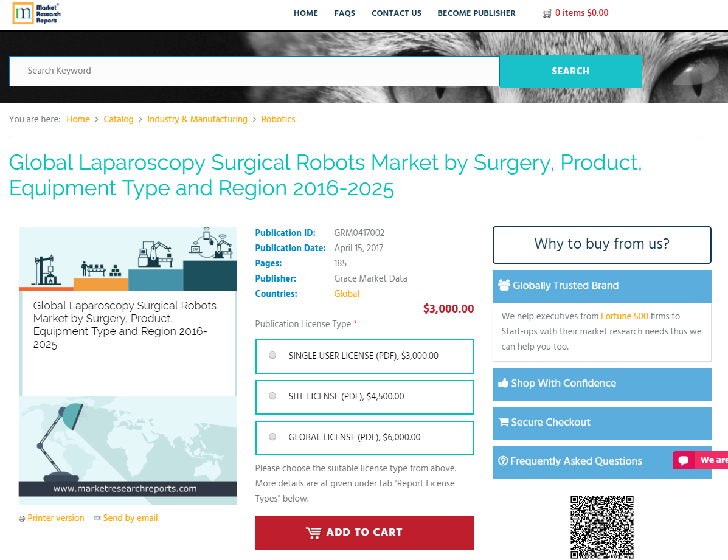This screenshot has width=728, height=560.
Task: Click the email icon beside Send by email
Action: 97,518
